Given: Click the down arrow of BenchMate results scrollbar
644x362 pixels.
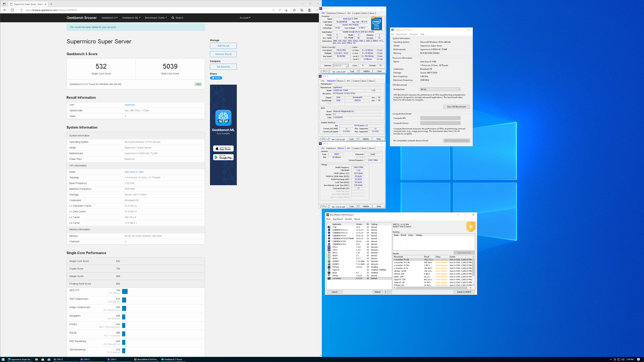Looking at the screenshot, I should point(473,285).
